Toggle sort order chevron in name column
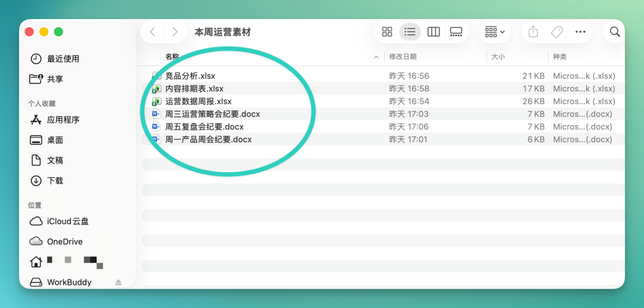This screenshot has width=644, height=308. (x=376, y=57)
